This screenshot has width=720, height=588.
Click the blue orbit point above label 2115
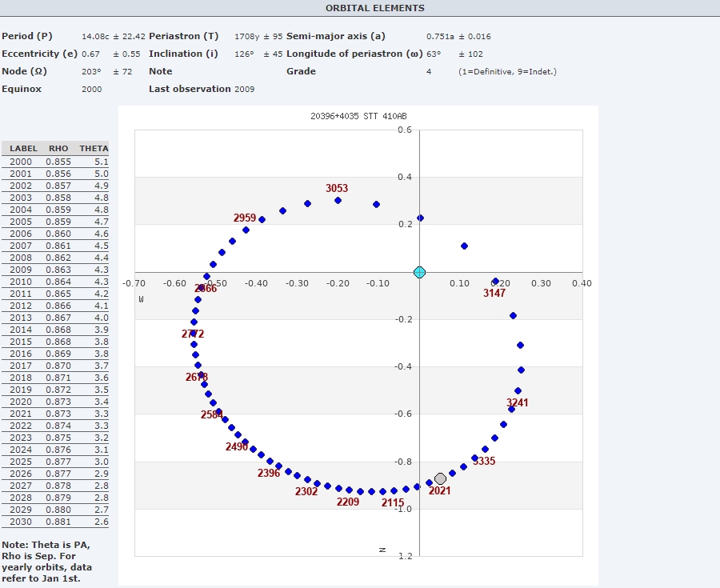394,490
